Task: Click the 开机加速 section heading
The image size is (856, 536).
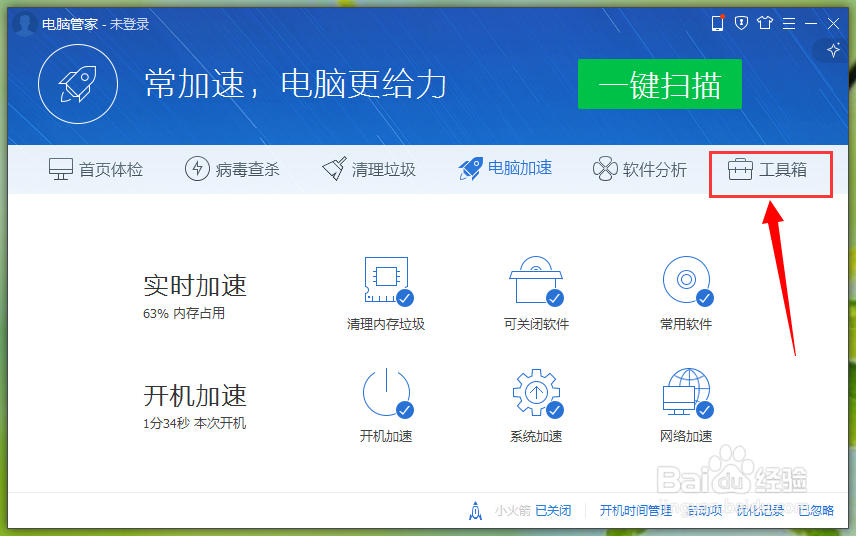Action: (195, 396)
